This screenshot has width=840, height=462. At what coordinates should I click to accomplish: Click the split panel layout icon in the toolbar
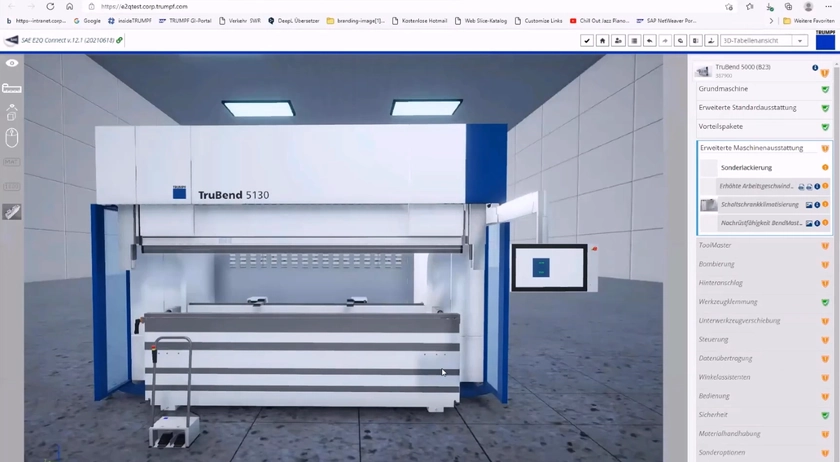tap(696, 41)
